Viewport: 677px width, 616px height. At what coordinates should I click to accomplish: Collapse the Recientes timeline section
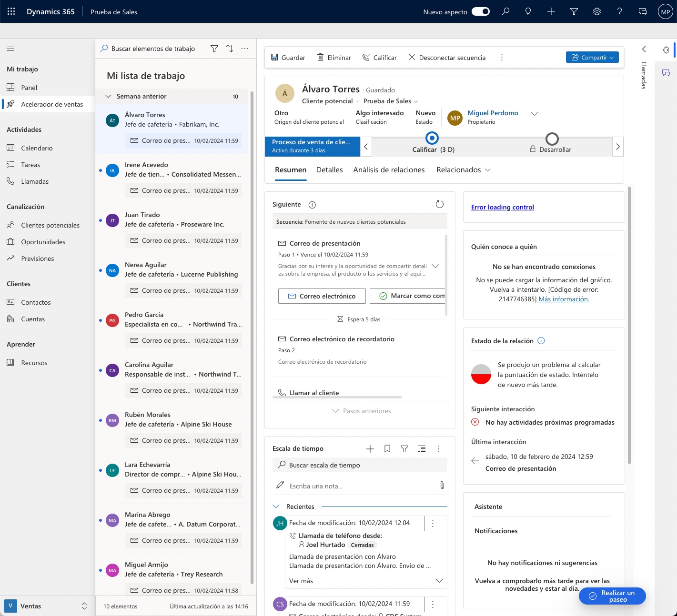tap(276, 507)
